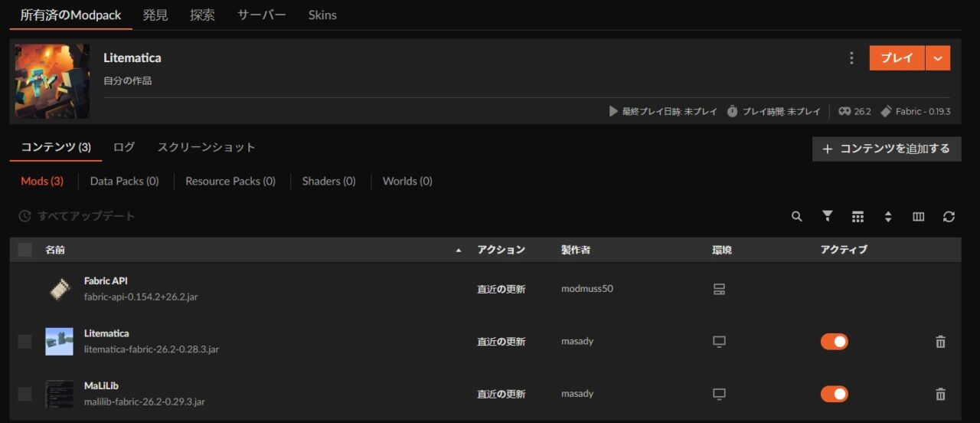Select the Shaders (0) category
Screen dimensions: 980x423
329,182
